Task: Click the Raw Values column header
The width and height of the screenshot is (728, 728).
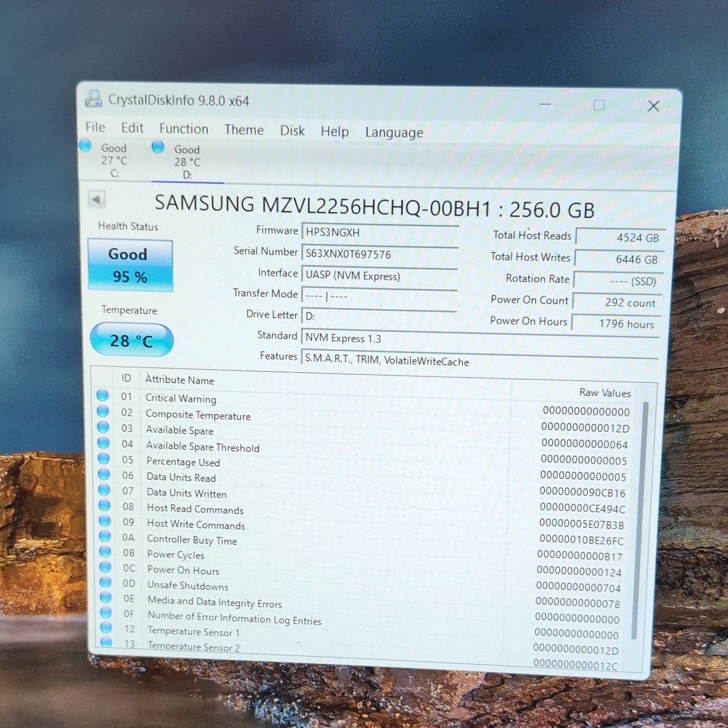Action: (605, 393)
